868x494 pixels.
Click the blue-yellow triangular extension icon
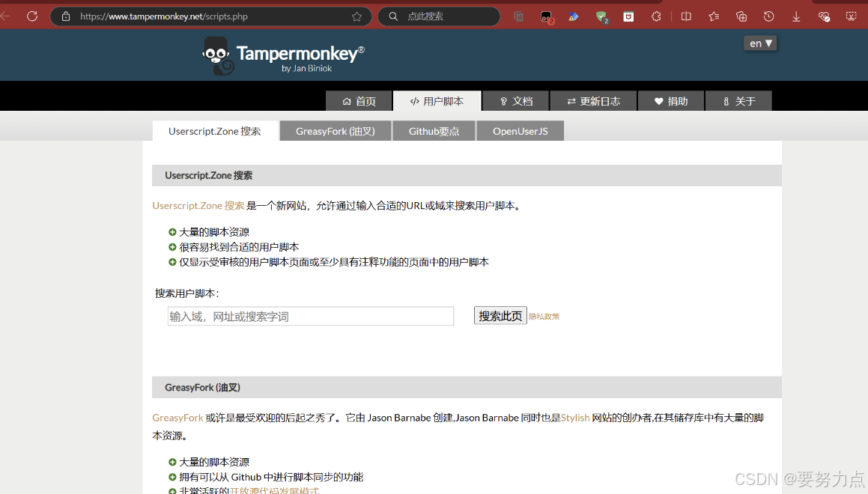click(x=574, y=16)
